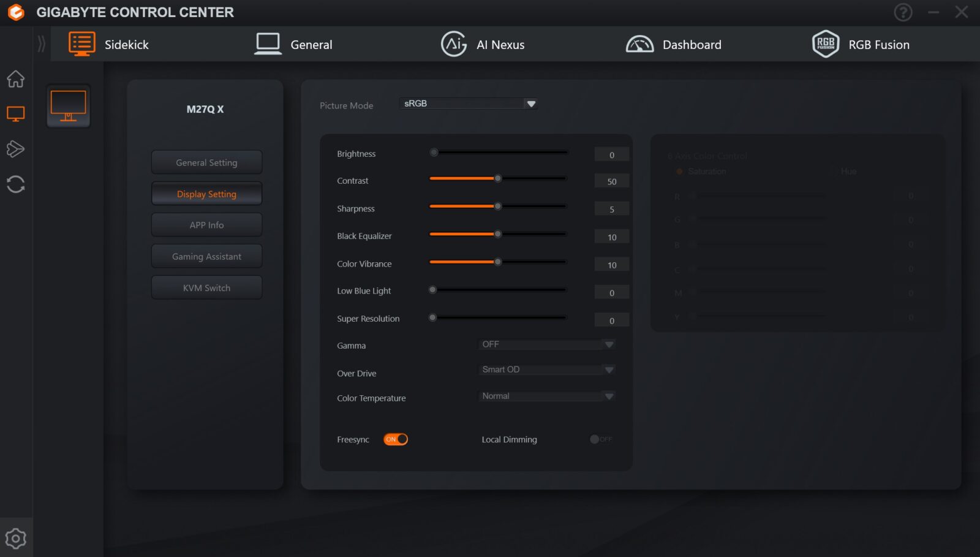Expand the sidebar with the double-chevron
This screenshot has height=557, width=980.
(41, 44)
